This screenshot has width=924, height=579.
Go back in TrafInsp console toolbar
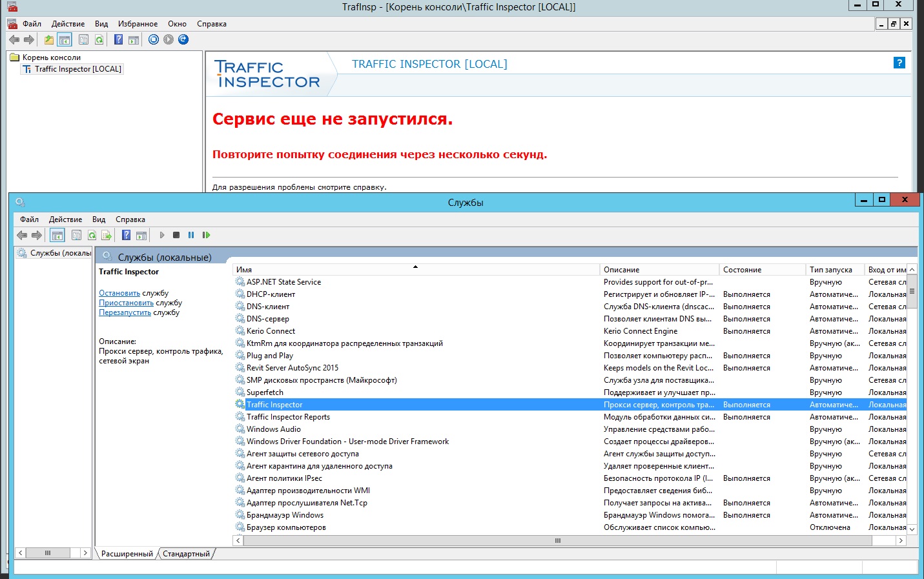click(x=14, y=39)
